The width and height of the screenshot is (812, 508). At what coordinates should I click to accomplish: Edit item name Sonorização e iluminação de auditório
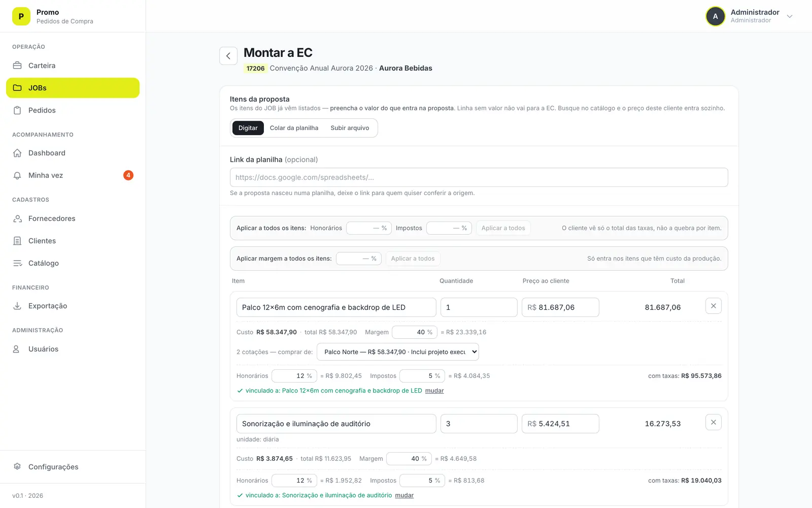click(x=336, y=424)
